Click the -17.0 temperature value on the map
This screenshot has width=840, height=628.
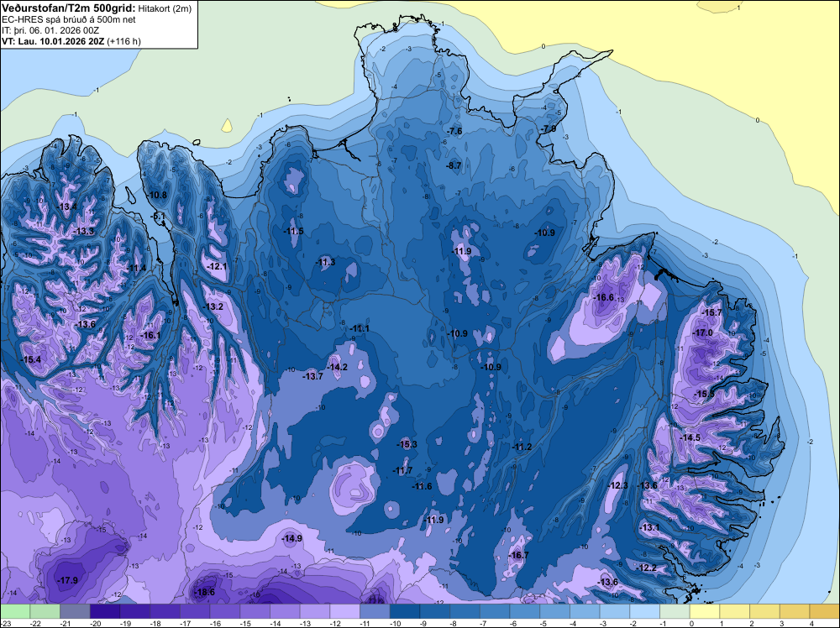(702, 332)
